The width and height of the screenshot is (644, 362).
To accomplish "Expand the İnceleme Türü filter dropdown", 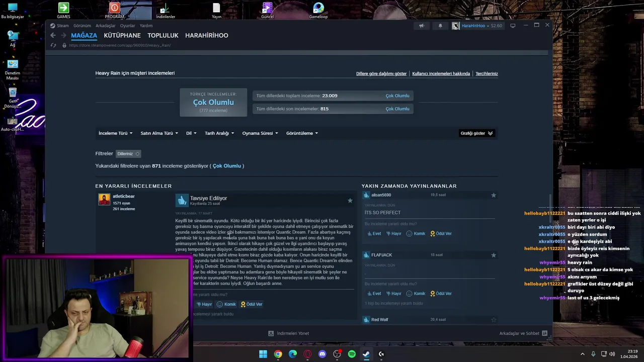I will click(115, 133).
